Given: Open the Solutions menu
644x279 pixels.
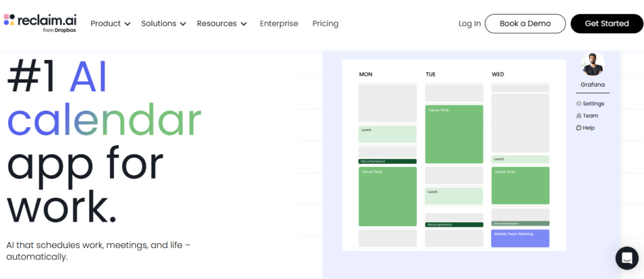Looking at the screenshot, I should 164,23.
